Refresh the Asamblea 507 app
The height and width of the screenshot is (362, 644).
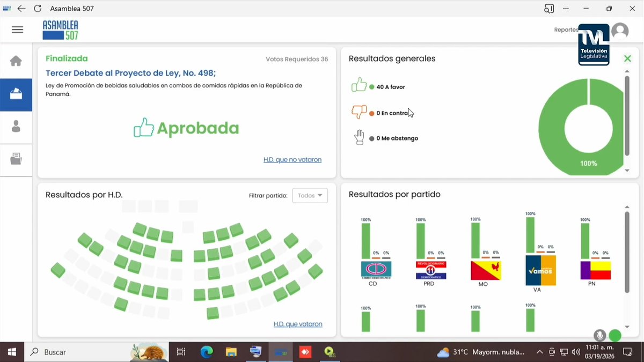[x=38, y=9]
